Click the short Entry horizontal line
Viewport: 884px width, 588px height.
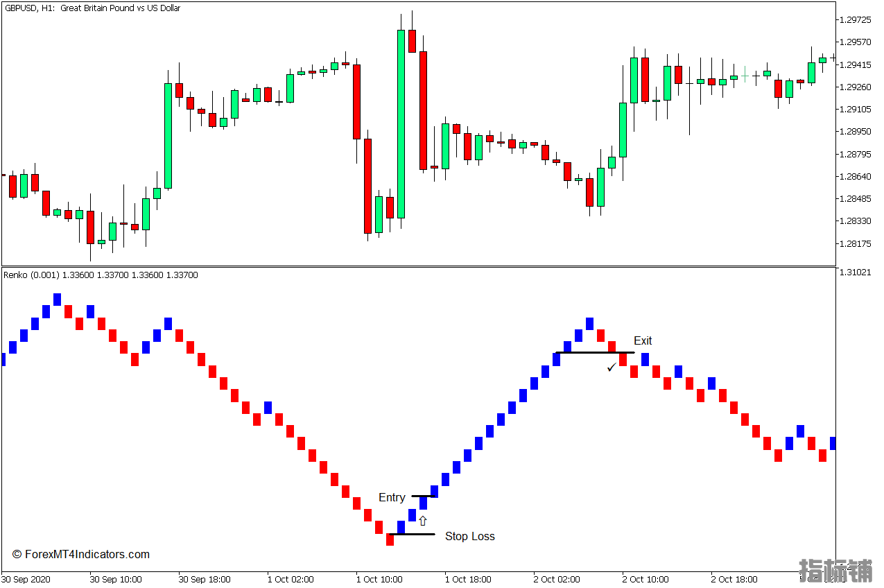pyautogui.click(x=424, y=496)
